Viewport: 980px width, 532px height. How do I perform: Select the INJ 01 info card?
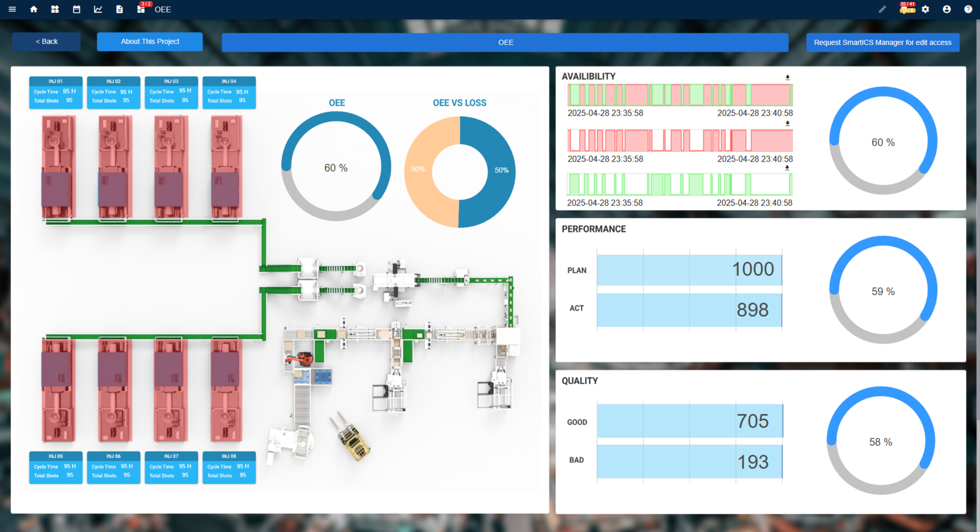click(55, 92)
